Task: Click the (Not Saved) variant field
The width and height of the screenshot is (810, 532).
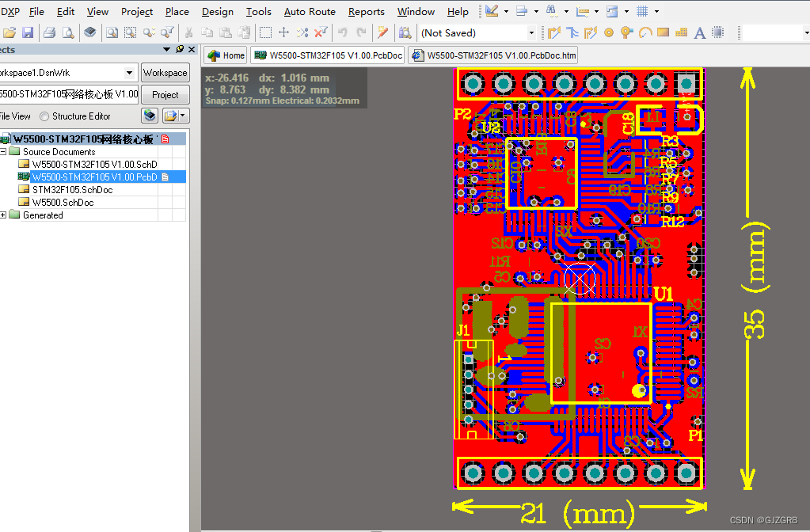Action: point(475,33)
